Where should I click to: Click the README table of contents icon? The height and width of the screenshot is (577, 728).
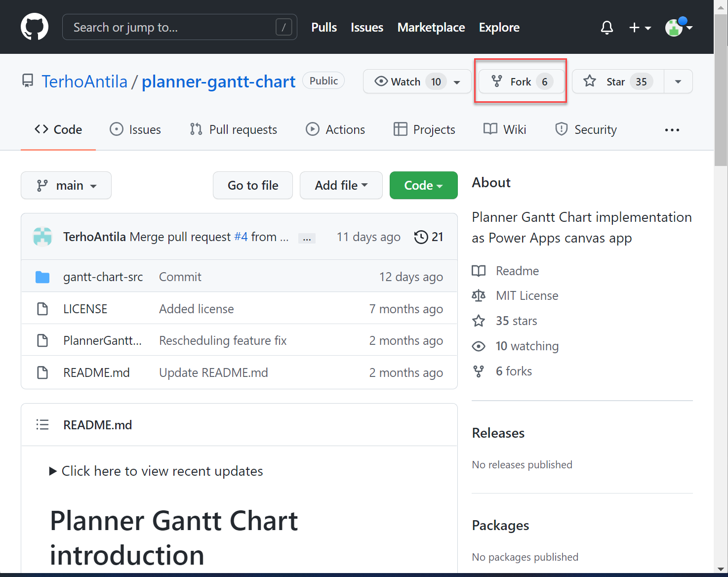click(x=42, y=425)
